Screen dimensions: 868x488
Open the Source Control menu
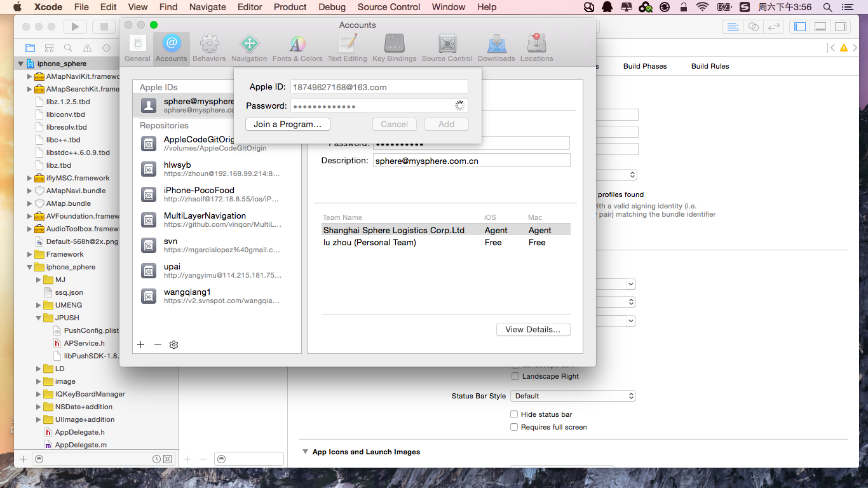point(389,7)
